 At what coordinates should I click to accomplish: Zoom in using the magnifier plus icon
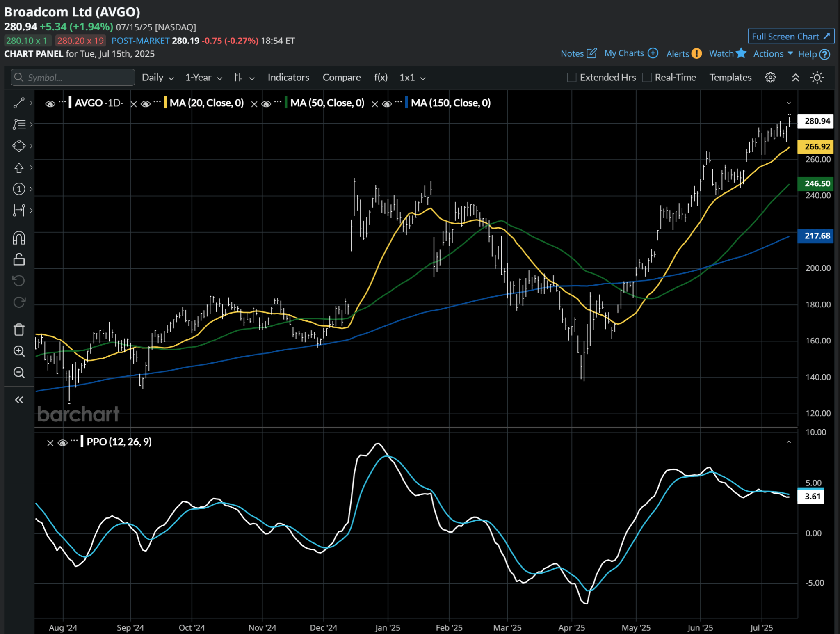19,351
